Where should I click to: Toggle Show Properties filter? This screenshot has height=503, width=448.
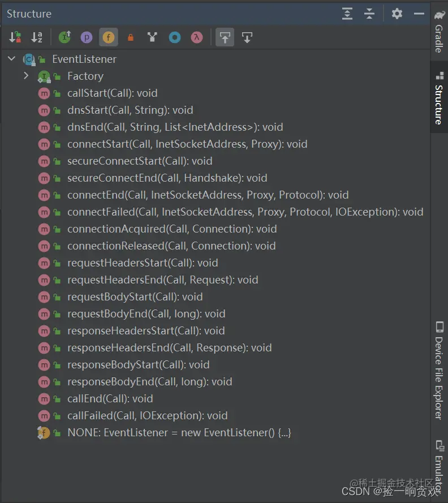click(87, 37)
